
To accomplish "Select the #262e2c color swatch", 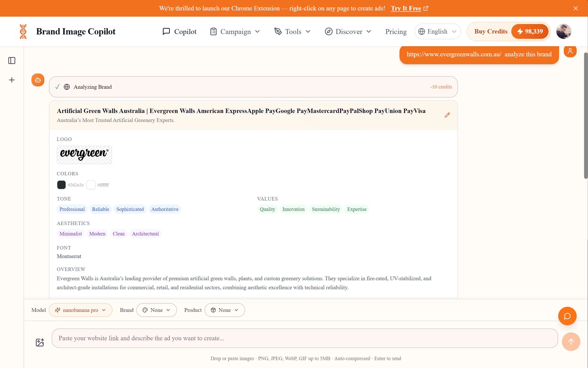I will click(x=61, y=185).
